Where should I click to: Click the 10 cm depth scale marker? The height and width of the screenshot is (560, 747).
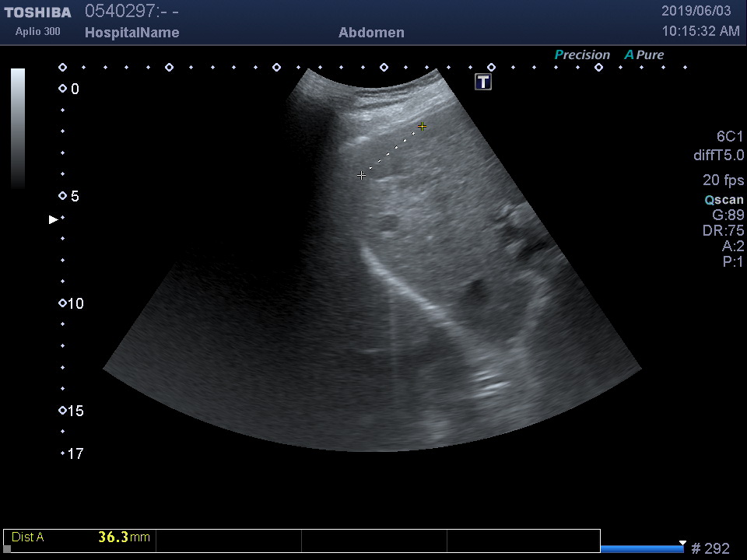coord(75,303)
